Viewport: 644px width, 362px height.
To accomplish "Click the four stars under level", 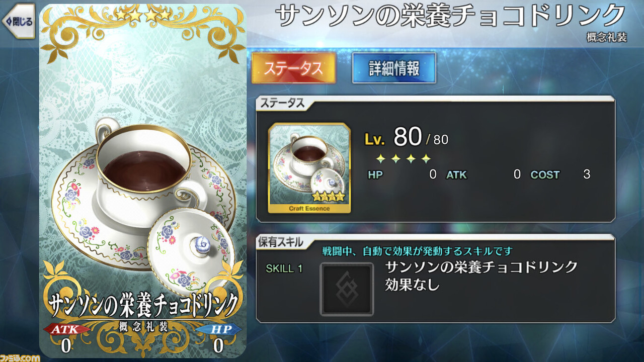I will click(403, 159).
